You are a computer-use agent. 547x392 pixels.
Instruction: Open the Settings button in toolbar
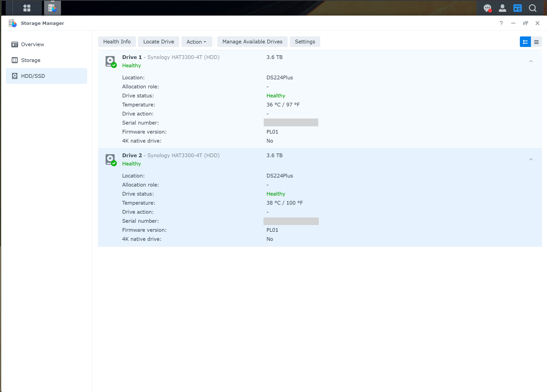(305, 42)
